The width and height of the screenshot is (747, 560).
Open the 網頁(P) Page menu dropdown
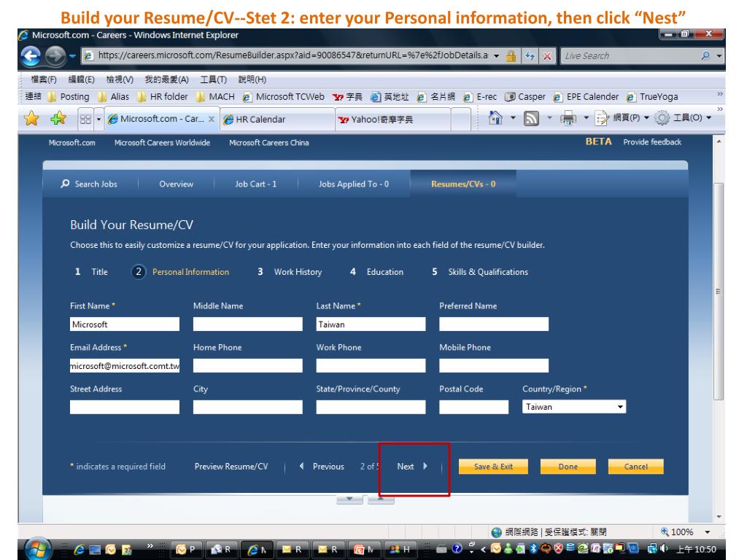(x=623, y=117)
